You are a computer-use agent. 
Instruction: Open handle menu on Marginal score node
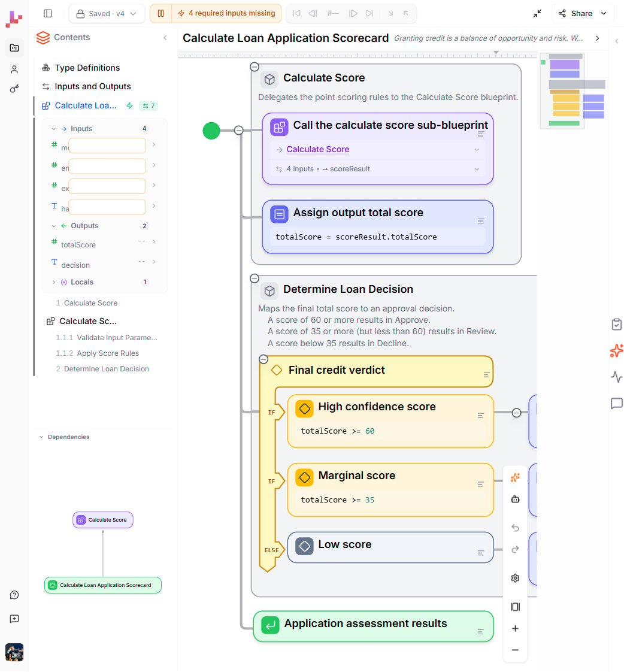[481, 485]
